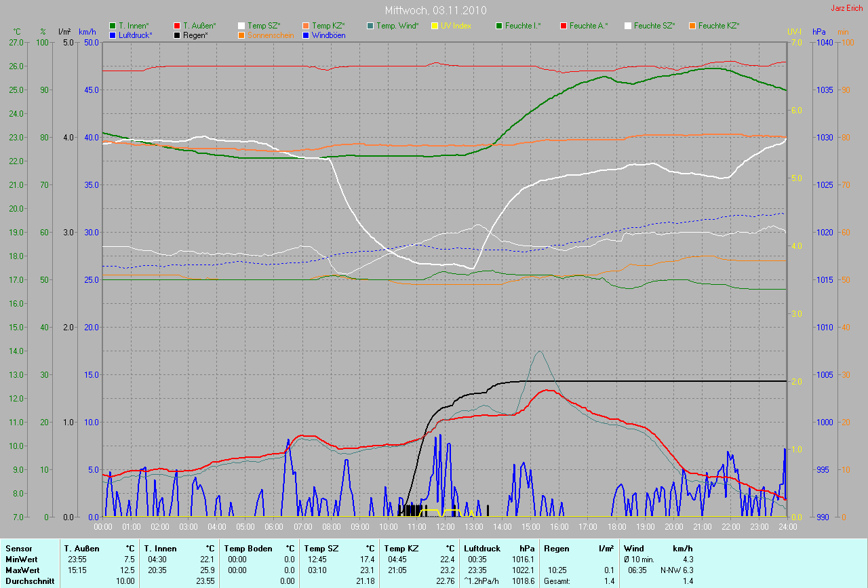Viewport: 868px width, 588px height.
Task: Click the blue Luftdruck legend square
Action: tap(113, 35)
